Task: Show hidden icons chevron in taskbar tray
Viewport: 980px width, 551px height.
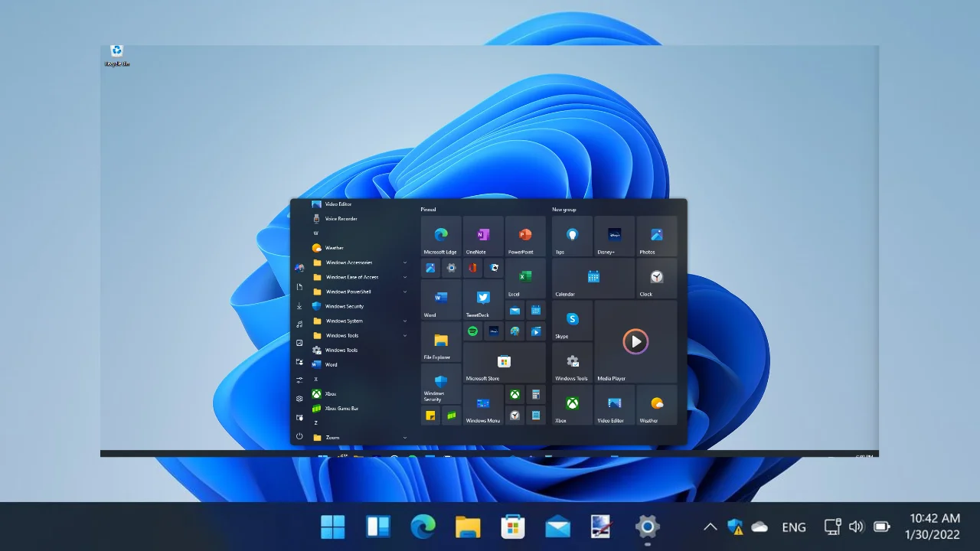Action: click(710, 527)
